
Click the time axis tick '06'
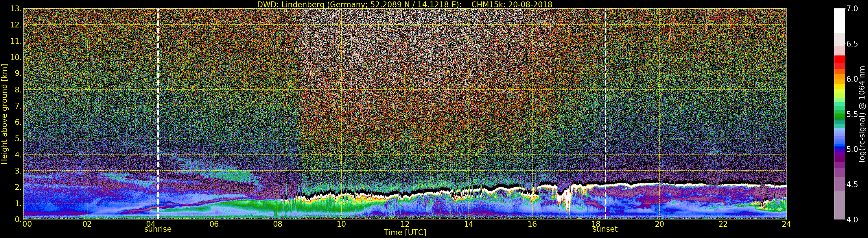(x=214, y=224)
